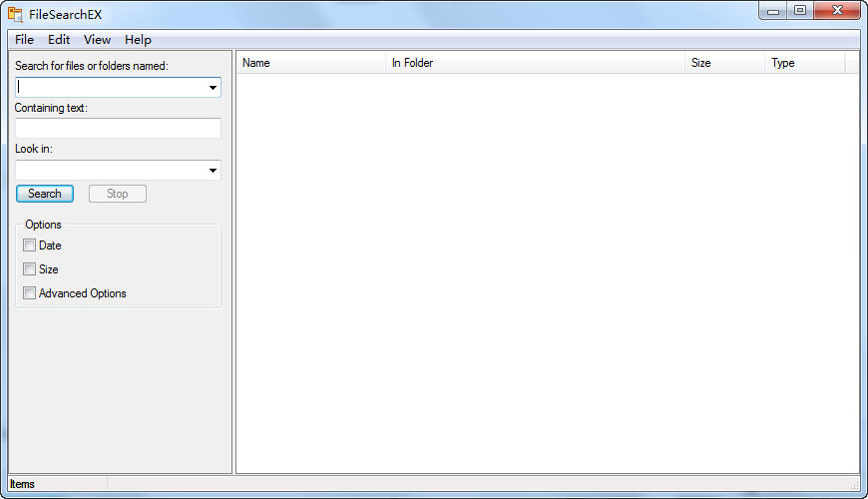
Task: Enable the Date option checkbox
Action: tap(30, 246)
